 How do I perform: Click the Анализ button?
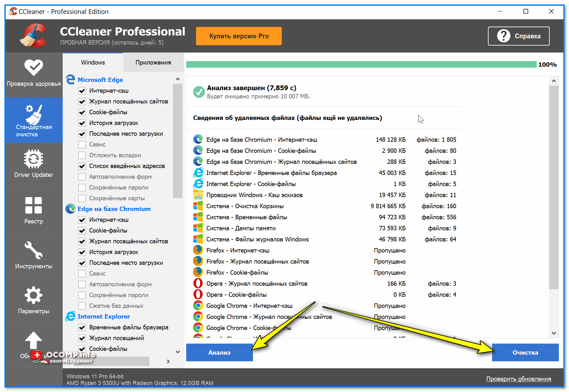[x=219, y=352]
